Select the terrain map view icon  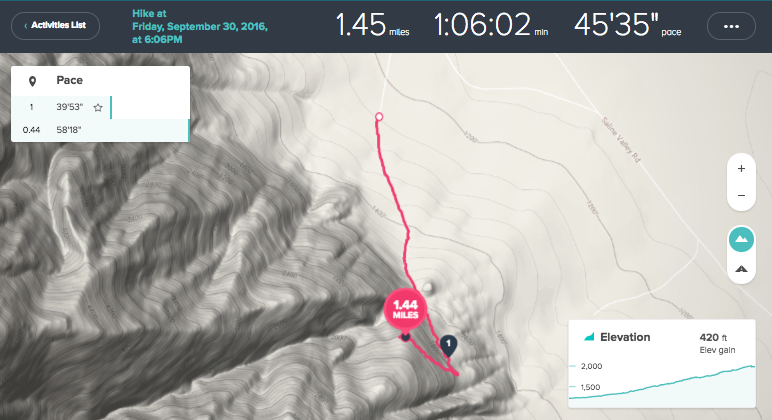741,240
